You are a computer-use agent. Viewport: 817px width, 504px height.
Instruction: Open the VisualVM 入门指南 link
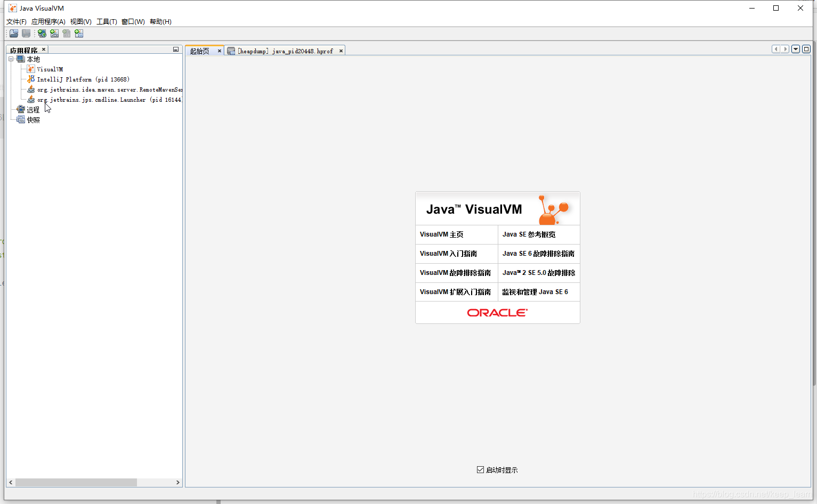[448, 254]
